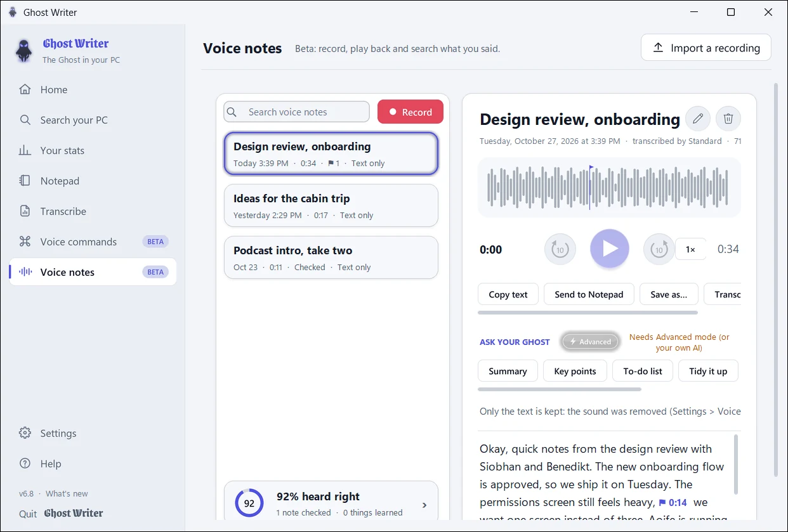The height and width of the screenshot is (532, 788).
Task: Click the 0:00 elapsed time
Action: [491, 250]
